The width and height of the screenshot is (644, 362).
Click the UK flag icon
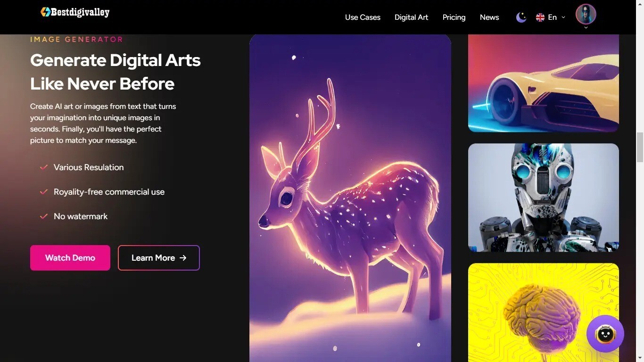click(540, 17)
